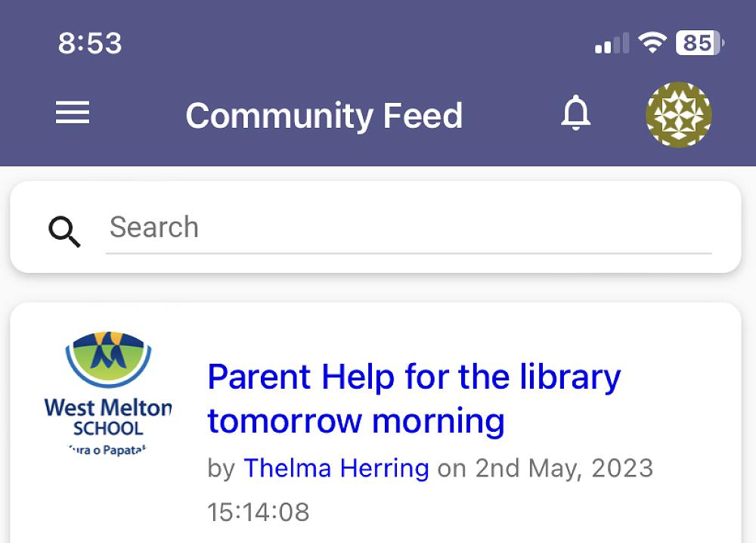View Thelma Herring's author profile
Viewport: 756px width, 543px height.
[x=336, y=468]
